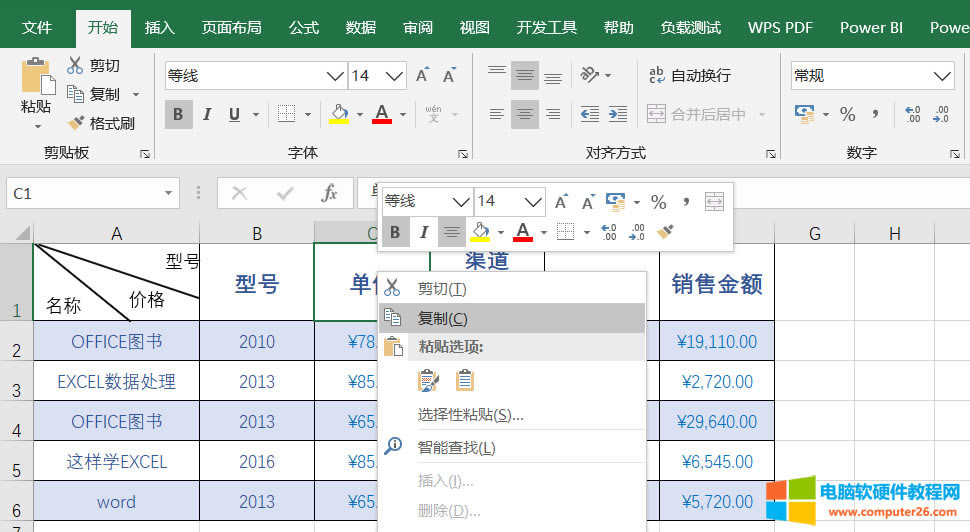Click the mini toolbar format painter icon
Screen dimensions: 970x532
coord(664,232)
